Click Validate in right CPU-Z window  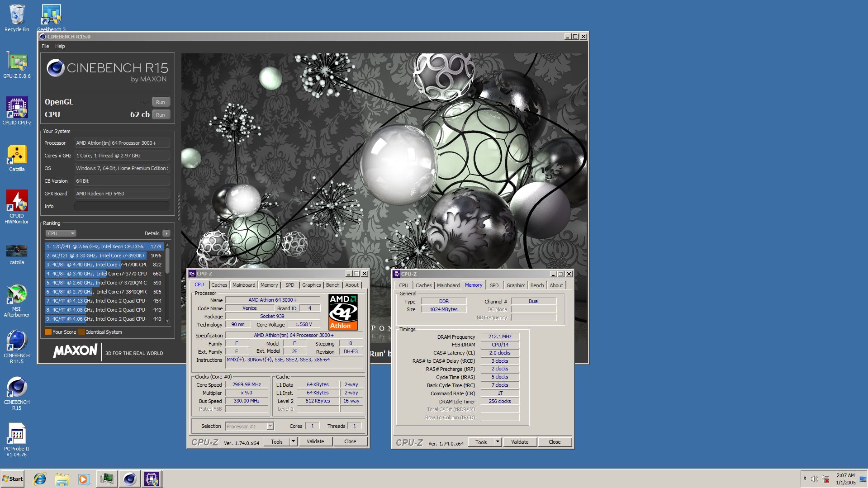(x=520, y=442)
